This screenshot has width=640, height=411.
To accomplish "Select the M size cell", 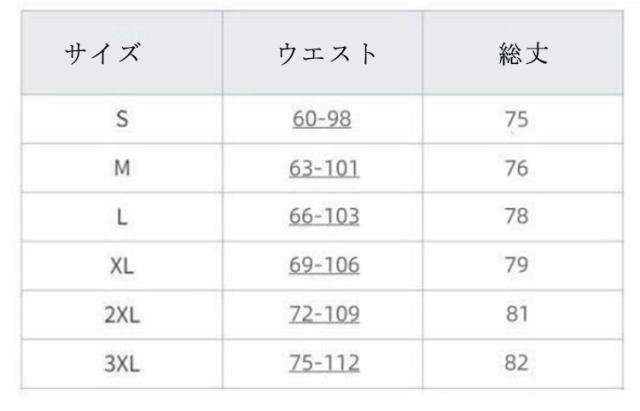I will 122,168.
